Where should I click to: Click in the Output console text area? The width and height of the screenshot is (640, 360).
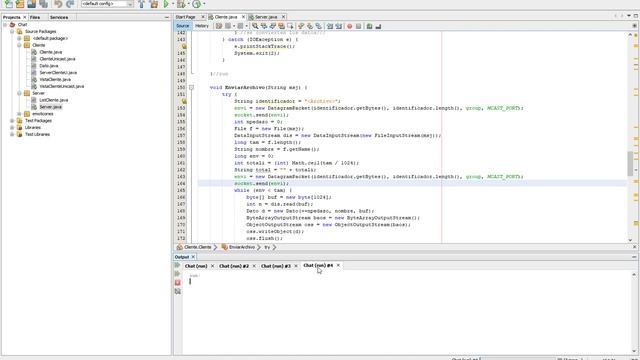pyautogui.click(x=406, y=312)
